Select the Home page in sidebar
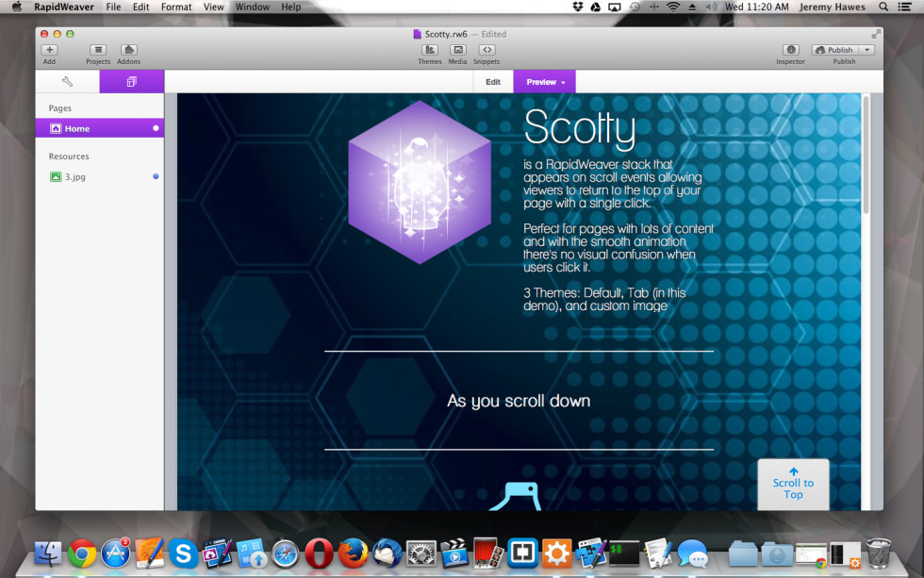This screenshot has width=924, height=578. (100, 128)
